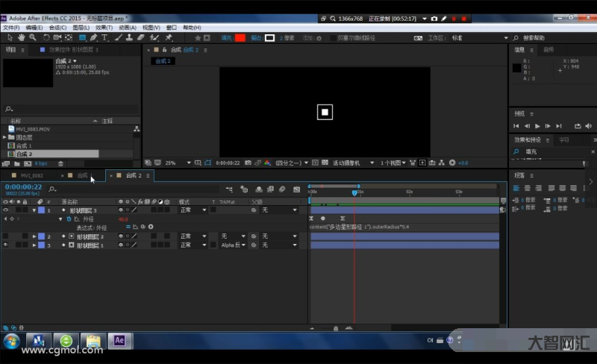The width and height of the screenshot is (597, 364).
Task: Click the composition mini-flowchart icon in timeline
Action: (x=229, y=189)
